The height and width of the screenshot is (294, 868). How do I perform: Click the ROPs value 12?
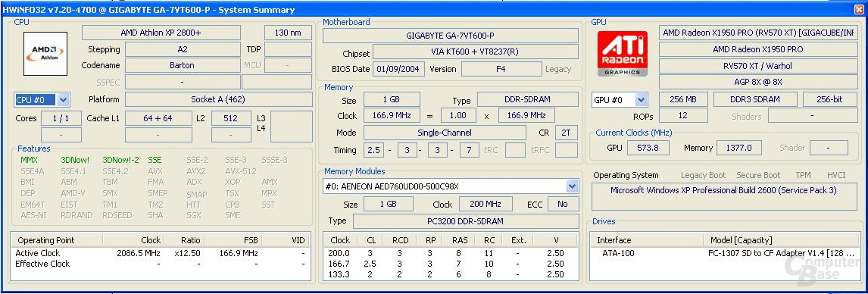(x=683, y=116)
